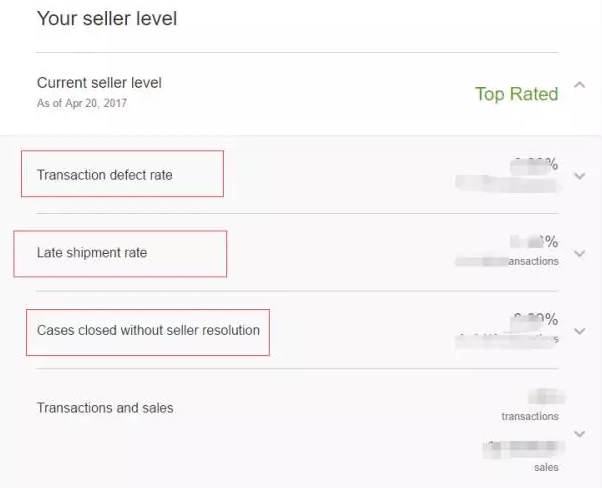Click the Transaction defect rate percentage value
Screen dimensions: 602x488
(x=535, y=164)
